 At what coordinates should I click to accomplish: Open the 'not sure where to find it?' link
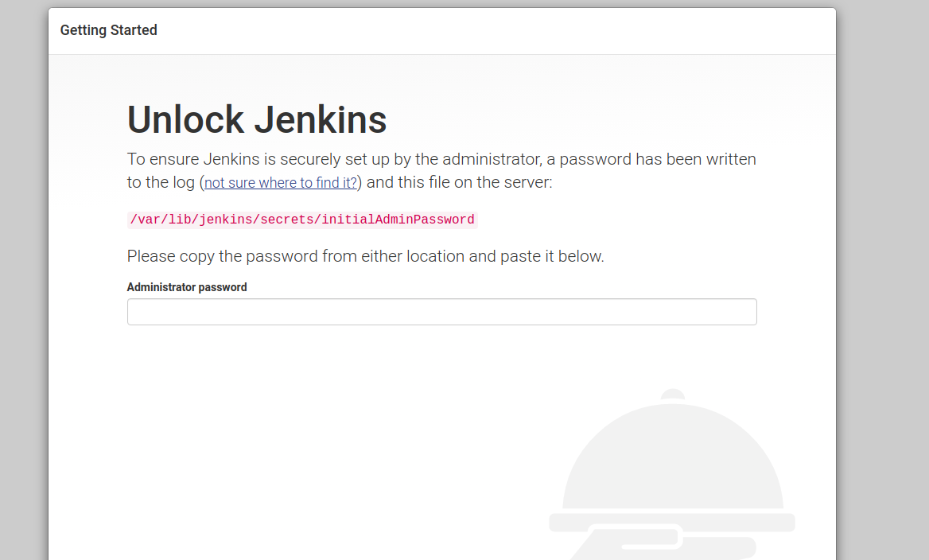(x=280, y=182)
